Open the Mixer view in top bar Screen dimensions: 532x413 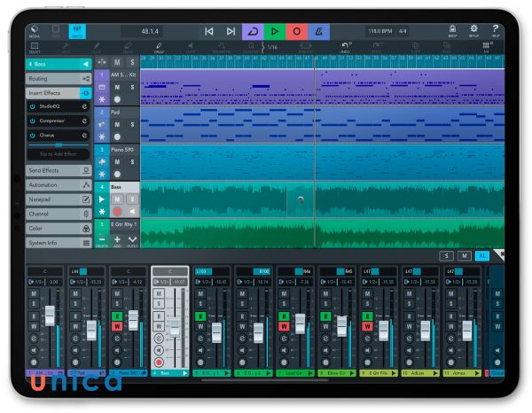pos(77,31)
